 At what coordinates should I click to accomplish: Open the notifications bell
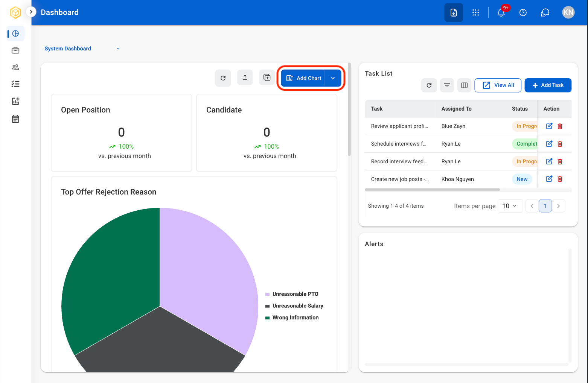(x=501, y=12)
